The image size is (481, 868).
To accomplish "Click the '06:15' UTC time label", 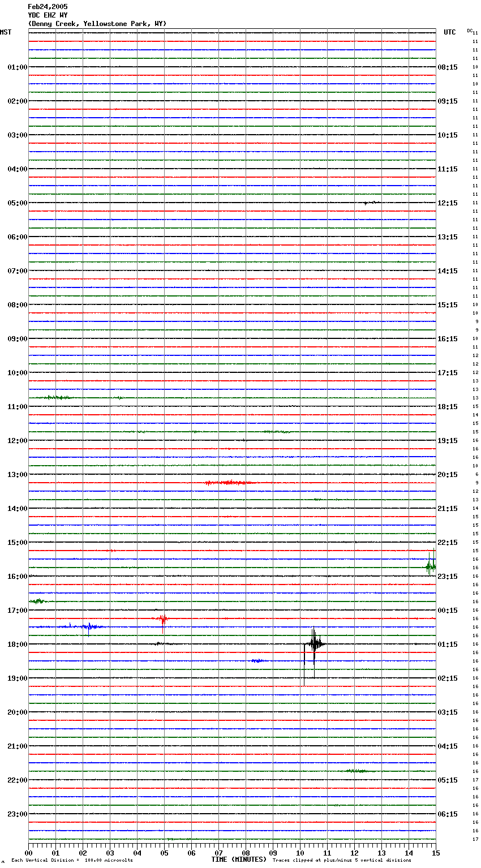I will [x=448, y=814].
